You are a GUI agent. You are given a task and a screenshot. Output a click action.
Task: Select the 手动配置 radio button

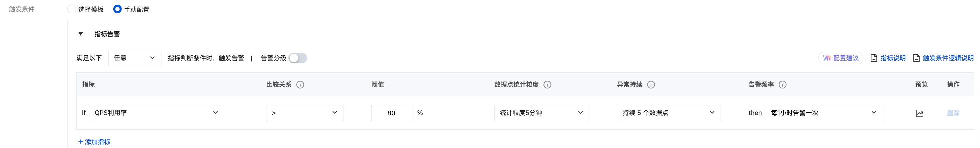coord(117,9)
